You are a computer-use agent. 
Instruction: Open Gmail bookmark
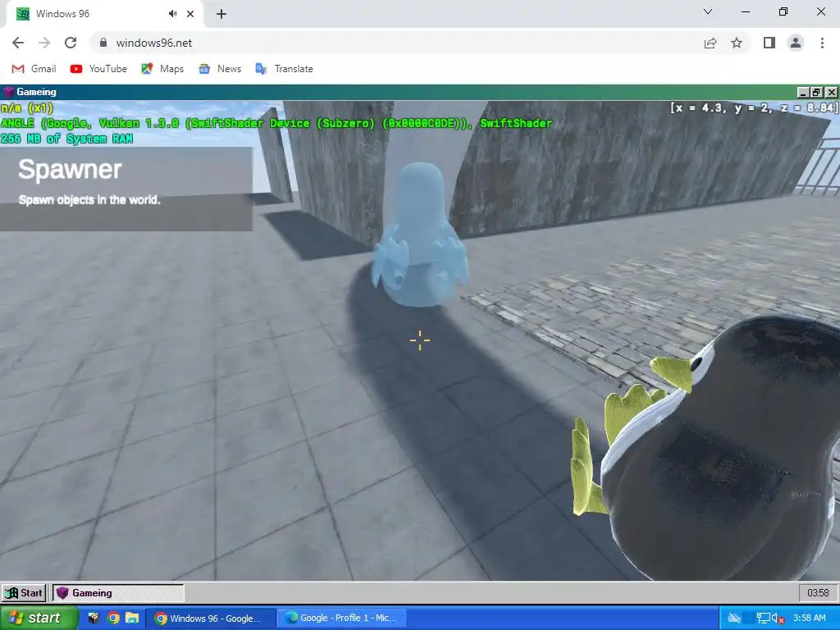point(34,69)
